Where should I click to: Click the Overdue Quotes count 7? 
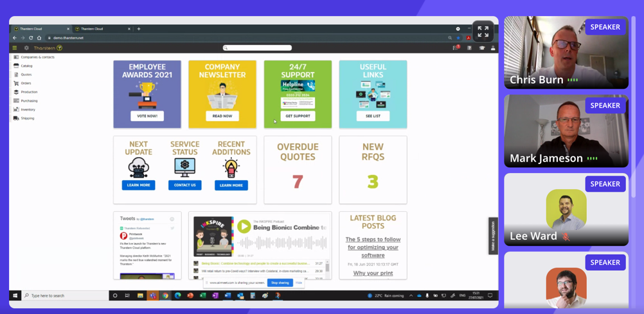pos(298,181)
